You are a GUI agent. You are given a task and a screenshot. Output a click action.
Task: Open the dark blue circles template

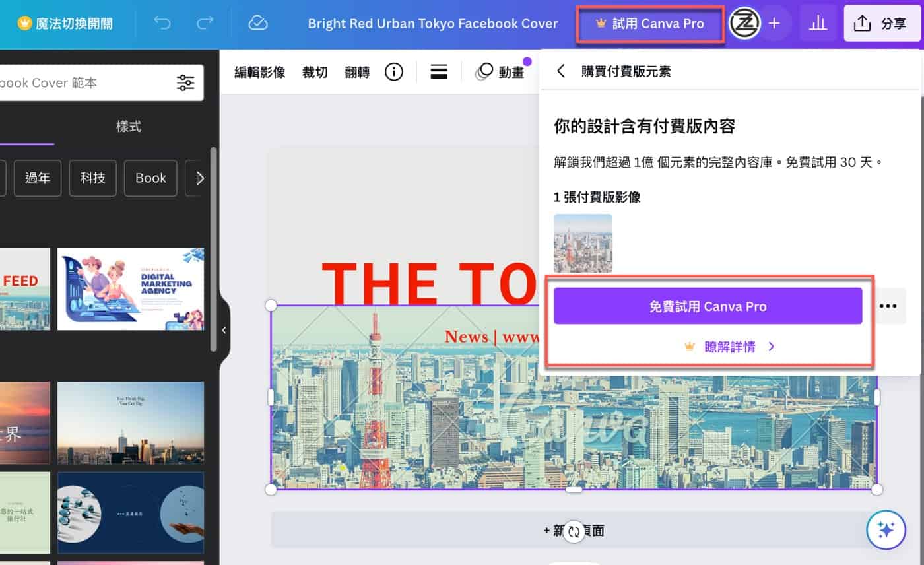tap(131, 513)
